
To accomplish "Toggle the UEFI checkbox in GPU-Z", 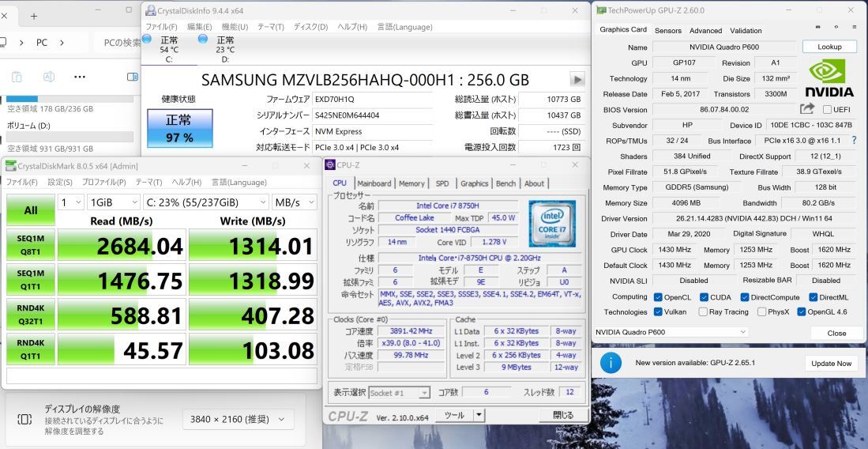I will (828, 110).
